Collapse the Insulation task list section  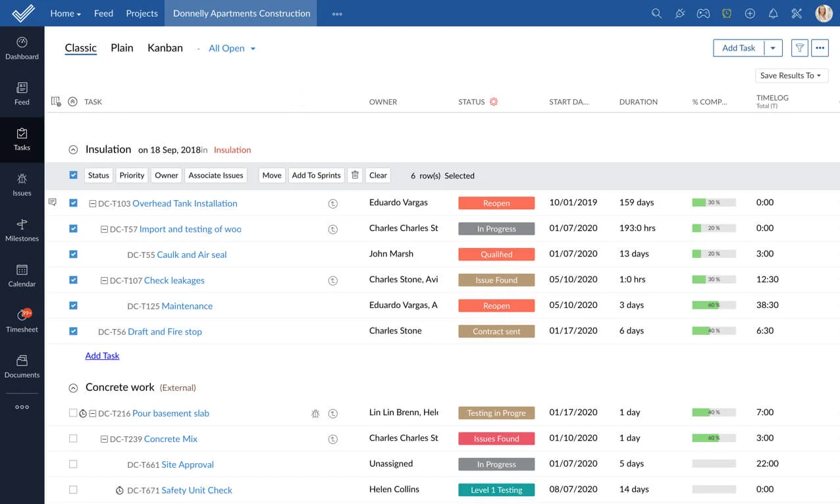coord(73,150)
